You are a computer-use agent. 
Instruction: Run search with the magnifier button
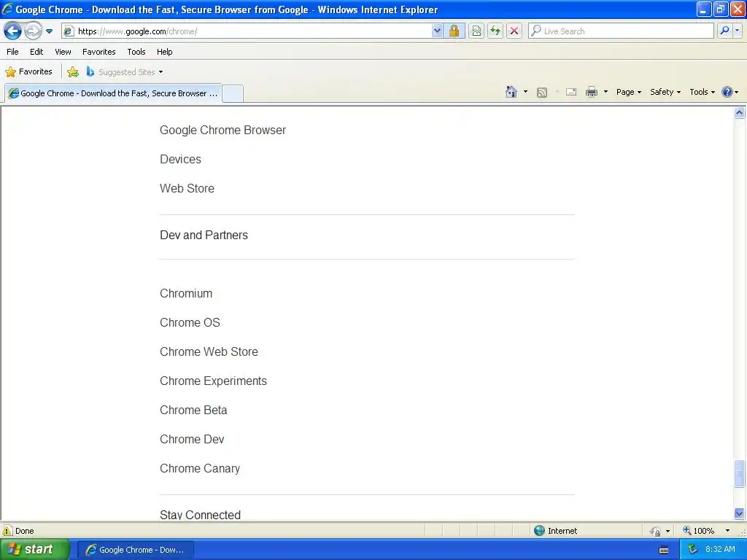tap(724, 31)
